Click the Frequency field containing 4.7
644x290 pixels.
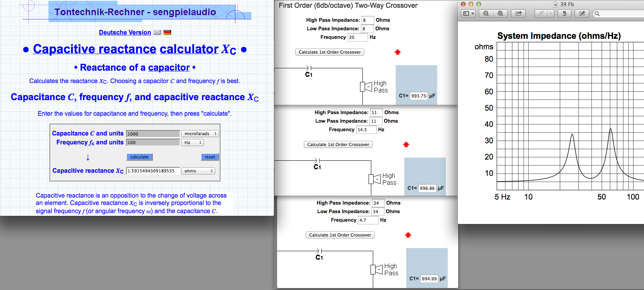(368, 220)
